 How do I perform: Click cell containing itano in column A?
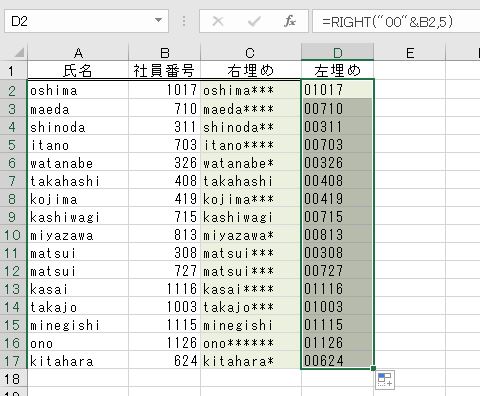point(78,144)
